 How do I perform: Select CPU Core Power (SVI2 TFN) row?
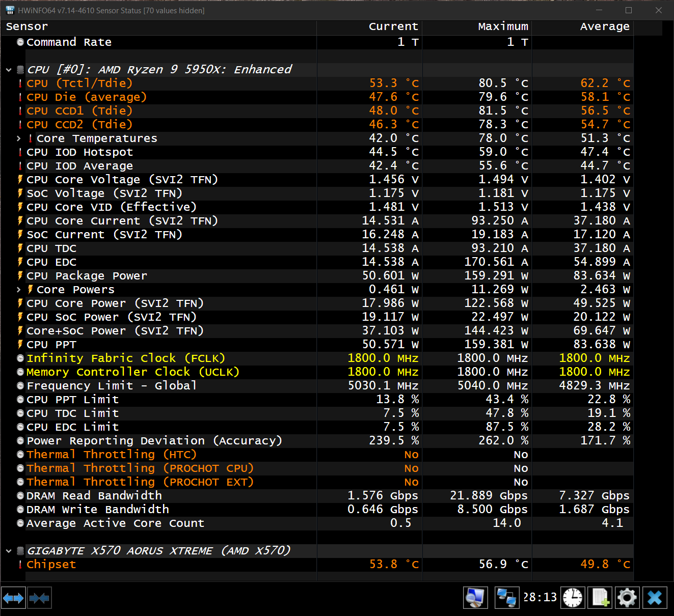(317, 303)
